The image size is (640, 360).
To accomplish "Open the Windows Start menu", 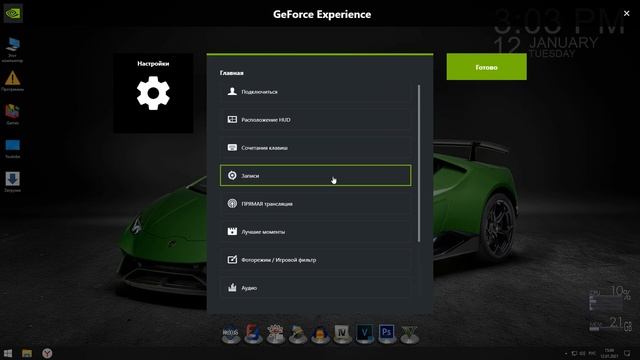I will coord(8,353).
